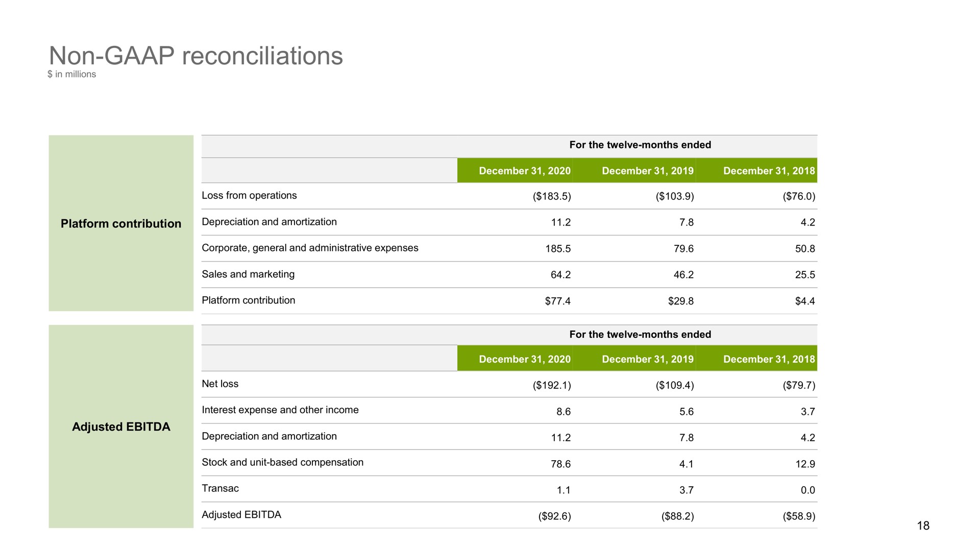Select the 79.6 value
The image size is (980, 551).
tap(683, 248)
